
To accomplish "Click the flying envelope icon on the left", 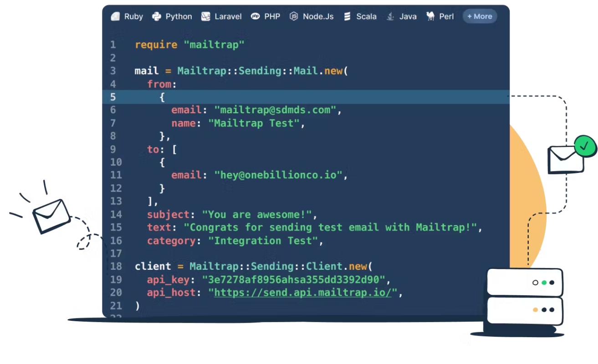I will [51, 216].
